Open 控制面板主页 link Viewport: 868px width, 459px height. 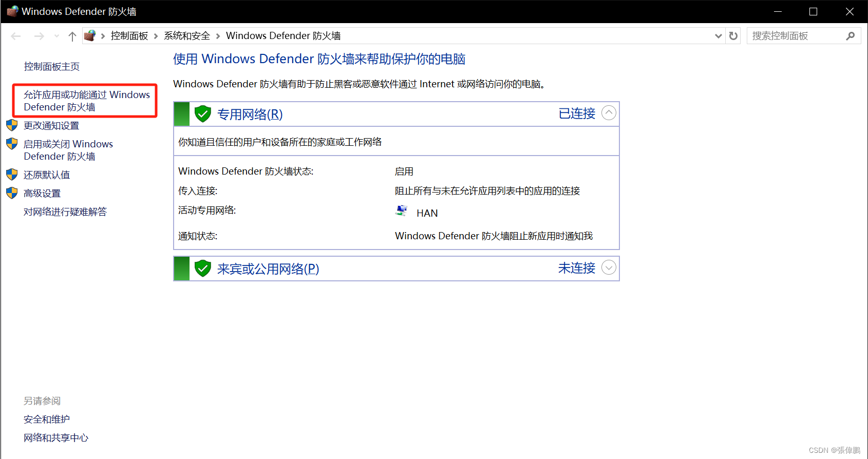[x=52, y=66]
